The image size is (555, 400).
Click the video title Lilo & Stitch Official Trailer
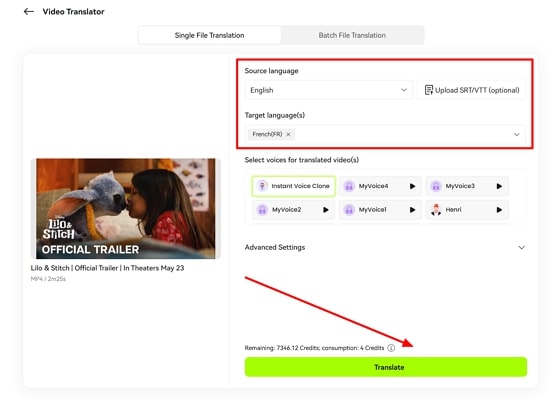pyautogui.click(x=107, y=268)
